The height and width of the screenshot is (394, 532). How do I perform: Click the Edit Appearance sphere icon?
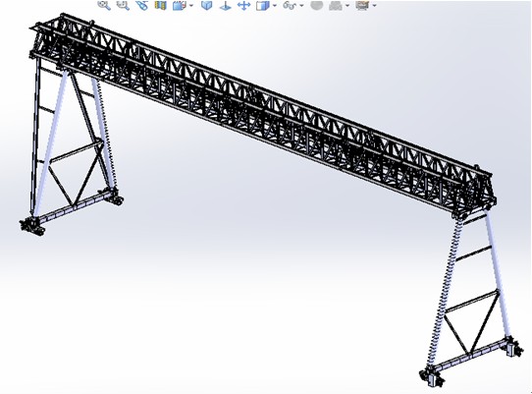(317, 5)
